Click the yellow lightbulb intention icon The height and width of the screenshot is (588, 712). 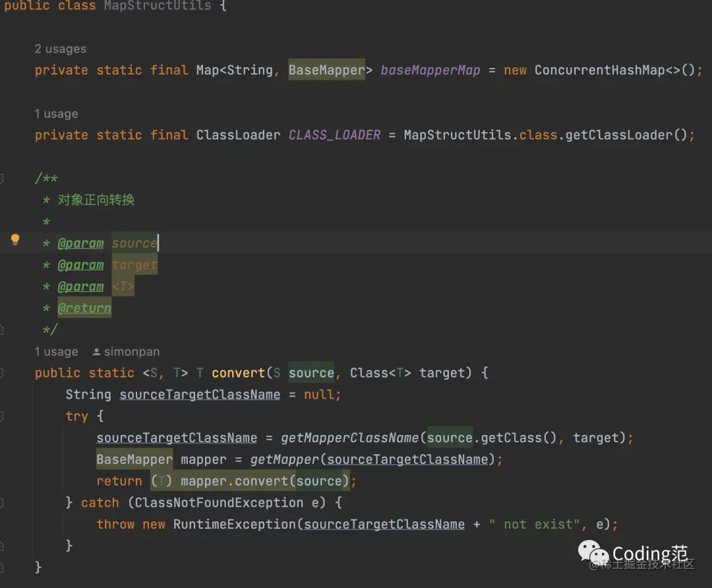[x=15, y=239]
